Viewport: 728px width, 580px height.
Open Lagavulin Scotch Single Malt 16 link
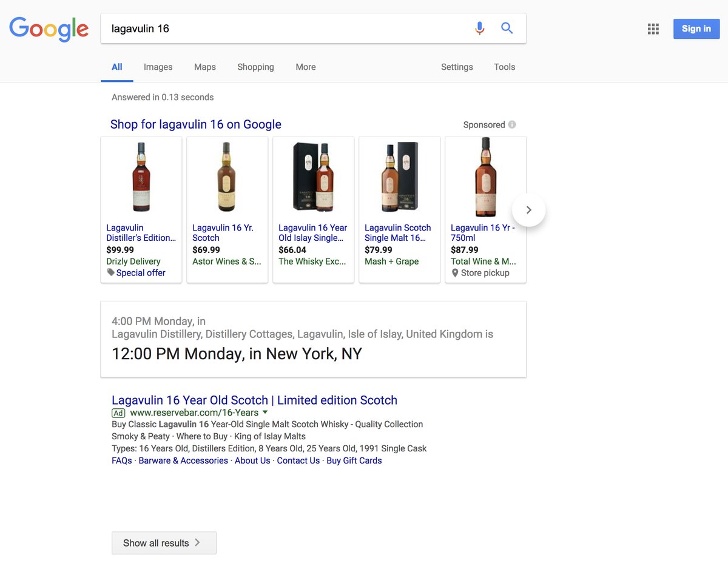click(x=398, y=233)
